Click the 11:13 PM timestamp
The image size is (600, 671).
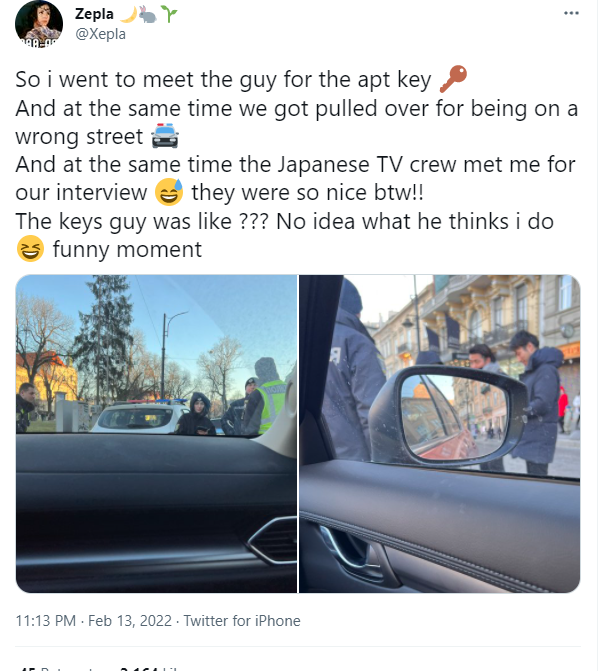pos(46,621)
